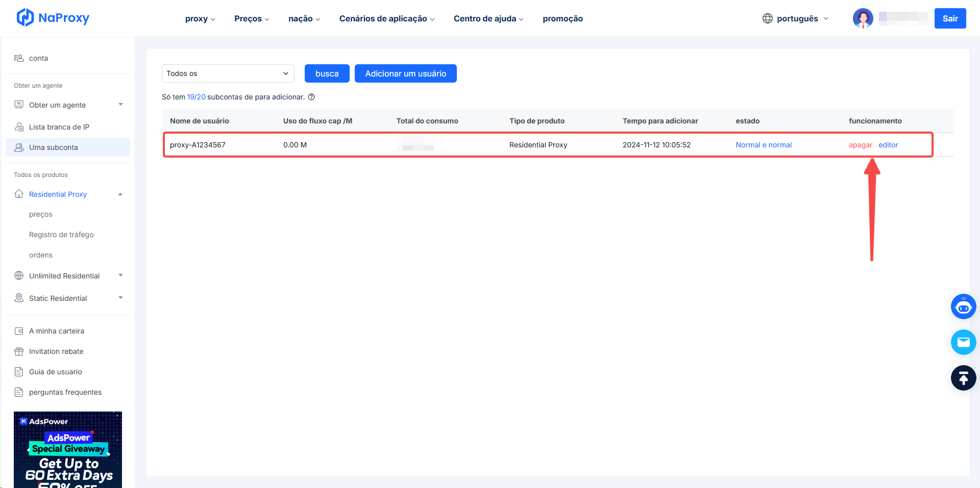
Task: Click the Sair logout button
Action: [950, 18]
